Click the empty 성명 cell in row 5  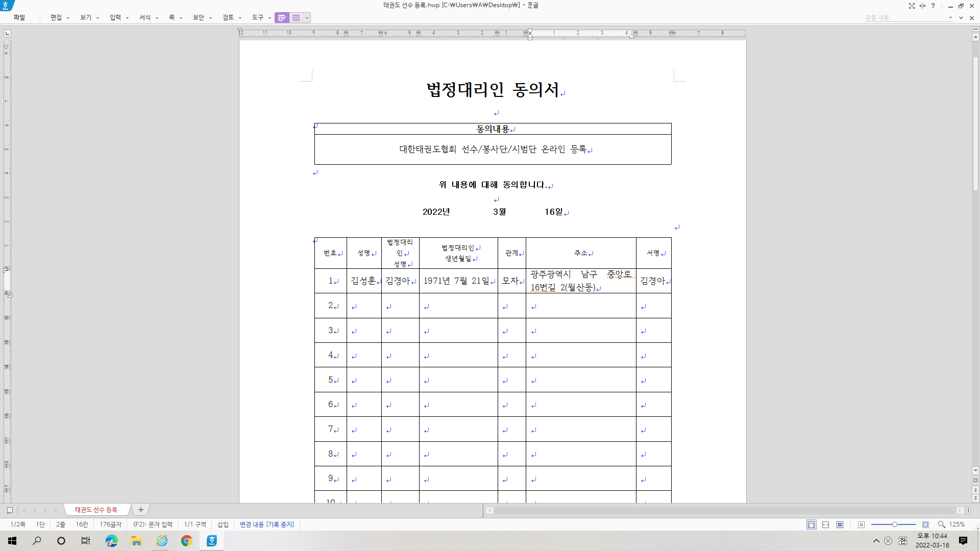[x=364, y=380]
